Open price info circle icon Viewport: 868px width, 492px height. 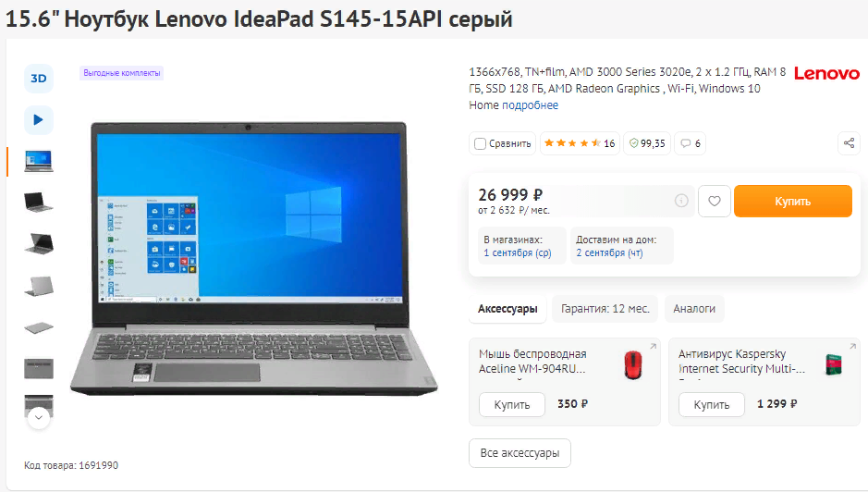point(681,201)
